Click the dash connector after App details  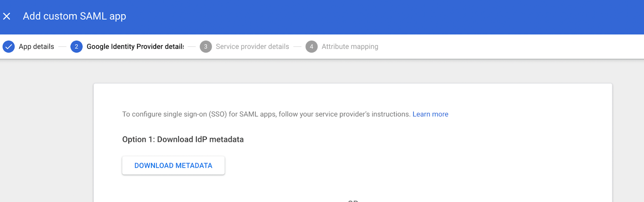[62, 47]
